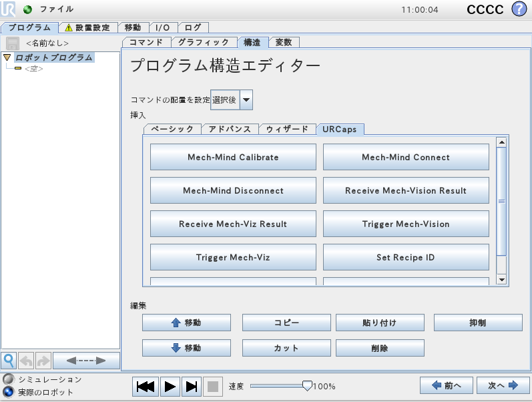Open the 構造 tab
This screenshot has height=402, width=532.
(252, 43)
